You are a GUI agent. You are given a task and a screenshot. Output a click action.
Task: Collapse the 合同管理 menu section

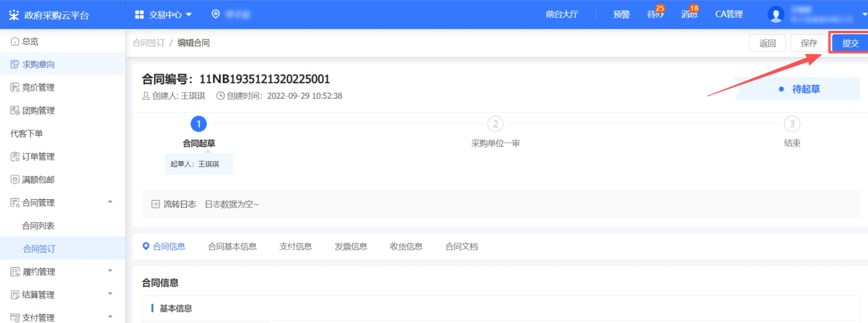[110, 202]
